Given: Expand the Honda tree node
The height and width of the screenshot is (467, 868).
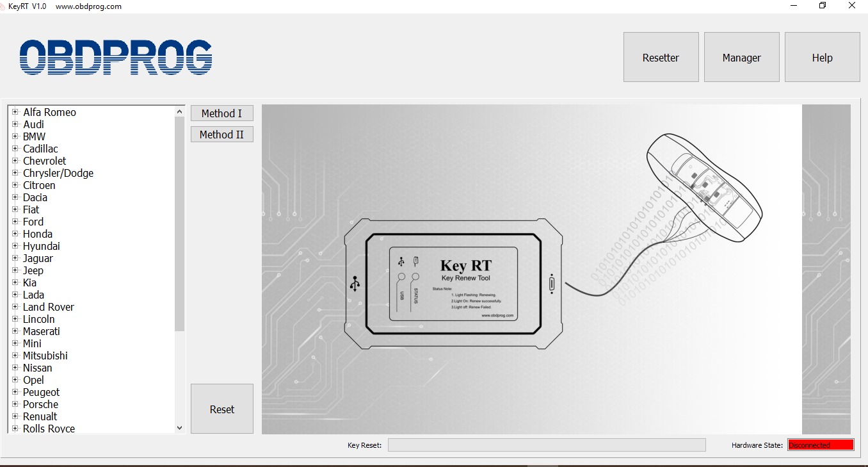Looking at the screenshot, I should 15,234.
